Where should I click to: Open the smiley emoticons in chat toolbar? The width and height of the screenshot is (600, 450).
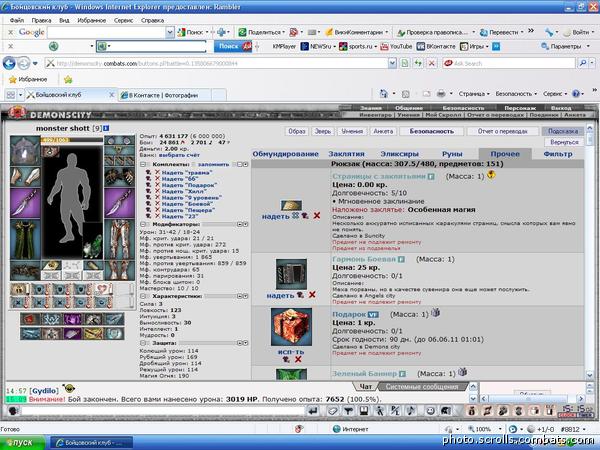point(430,411)
